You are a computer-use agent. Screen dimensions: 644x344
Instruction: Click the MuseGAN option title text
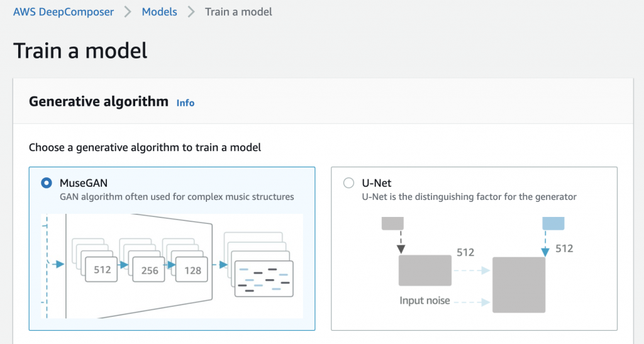pos(84,182)
